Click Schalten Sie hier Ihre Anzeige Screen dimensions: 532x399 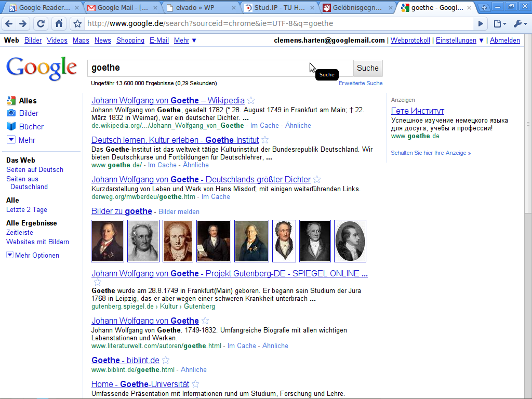coord(431,153)
